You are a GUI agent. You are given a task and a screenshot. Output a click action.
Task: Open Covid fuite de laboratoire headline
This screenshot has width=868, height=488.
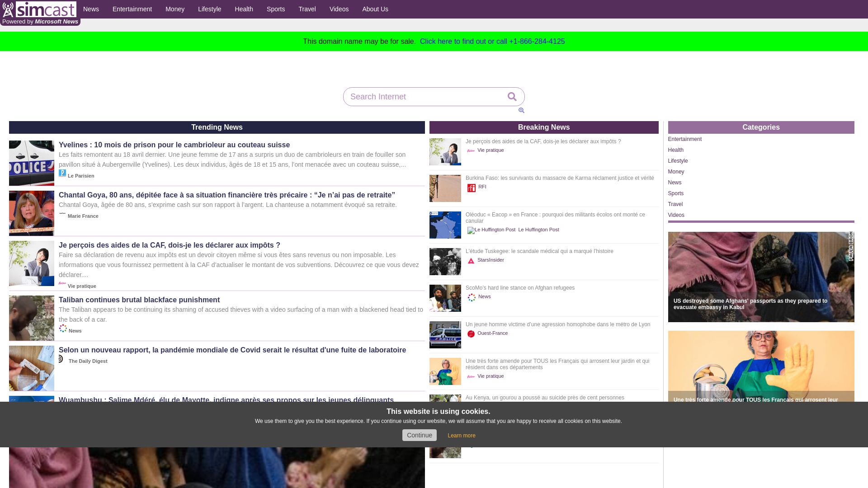[232, 350]
